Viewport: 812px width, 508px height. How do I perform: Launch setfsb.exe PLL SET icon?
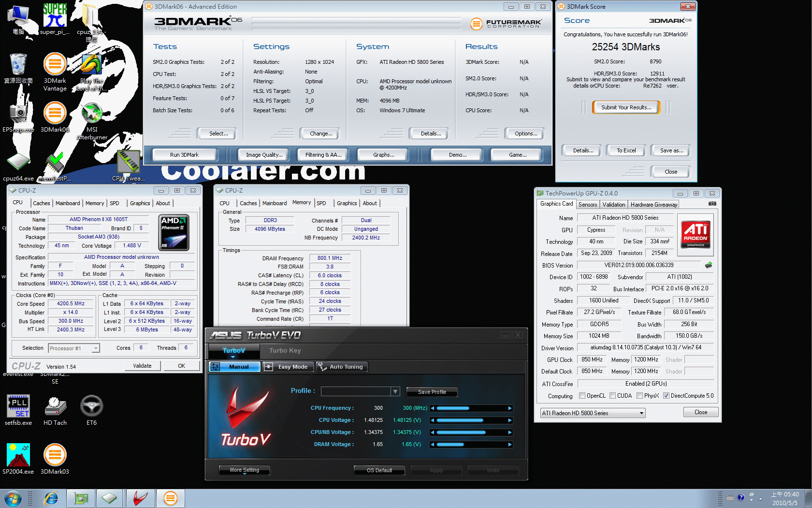(x=18, y=410)
